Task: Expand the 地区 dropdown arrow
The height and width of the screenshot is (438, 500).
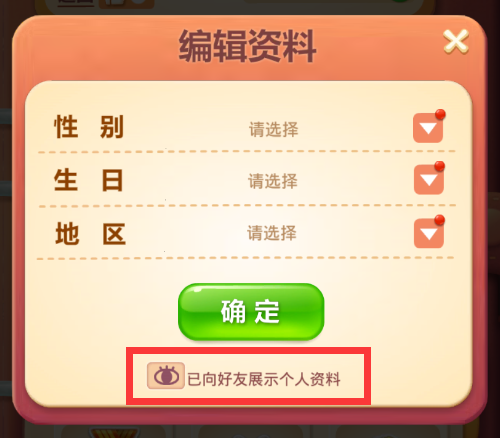Action: pyautogui.click(x=429, y=233)
